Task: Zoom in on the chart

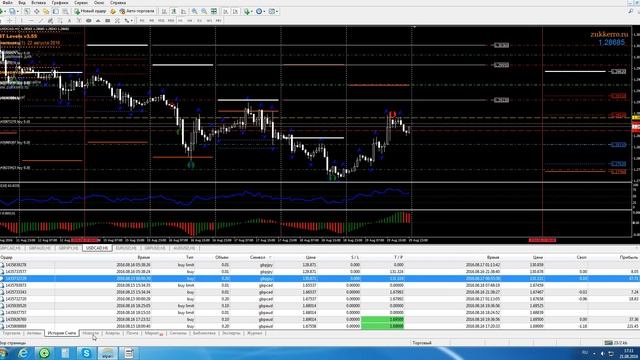Action: [194, 11]
